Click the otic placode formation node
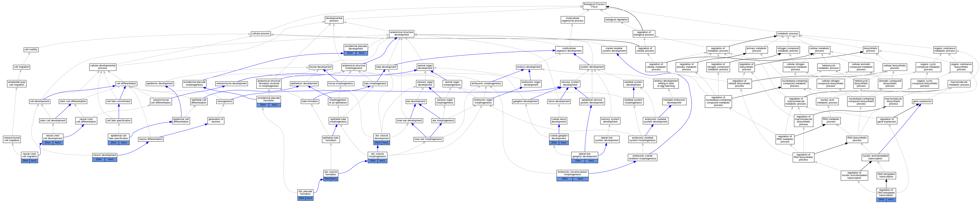Viewport: 980px width, 204px height. 305,193
